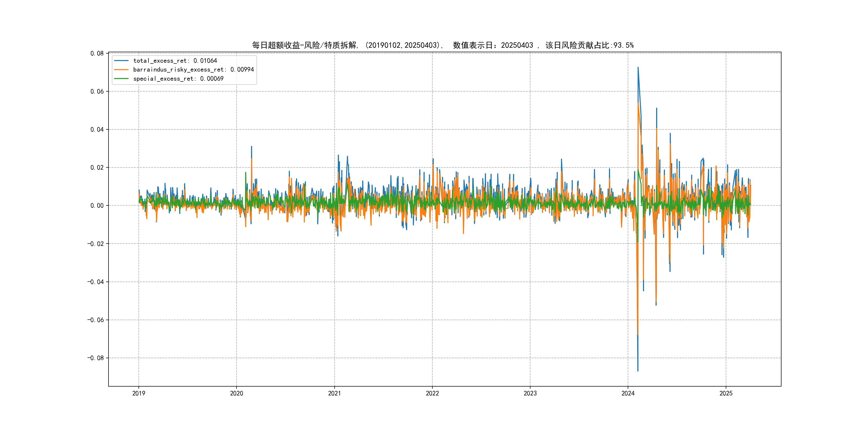Click the orange barraindus_risky_excess_ret legend line
Image resolution: width=868 pixels, height=434 pixels.
(121, 70)
